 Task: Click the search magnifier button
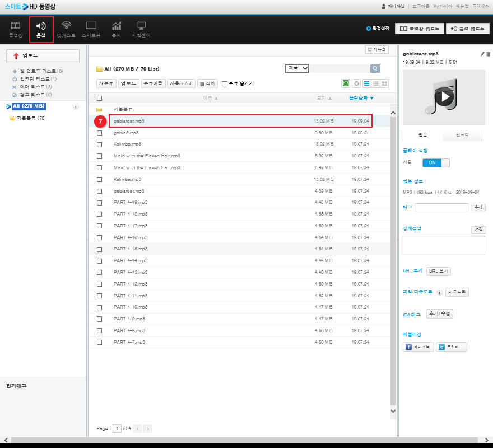click(375, 68)
